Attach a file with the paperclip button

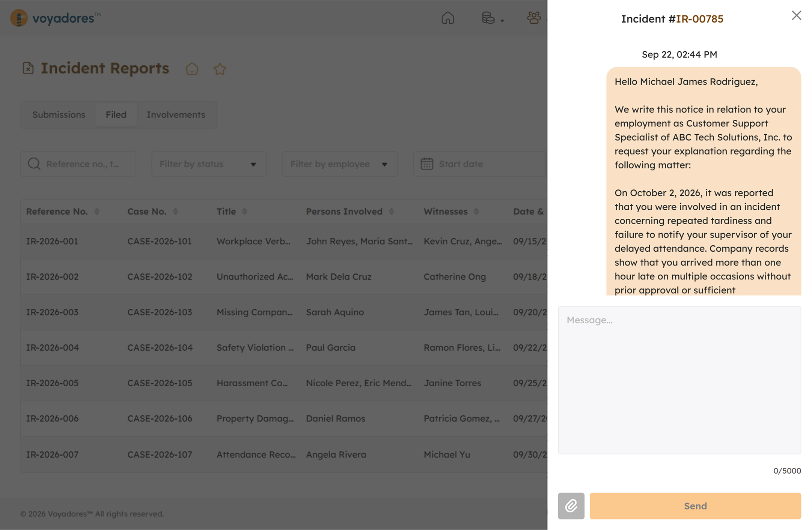[x=571, y=506]
